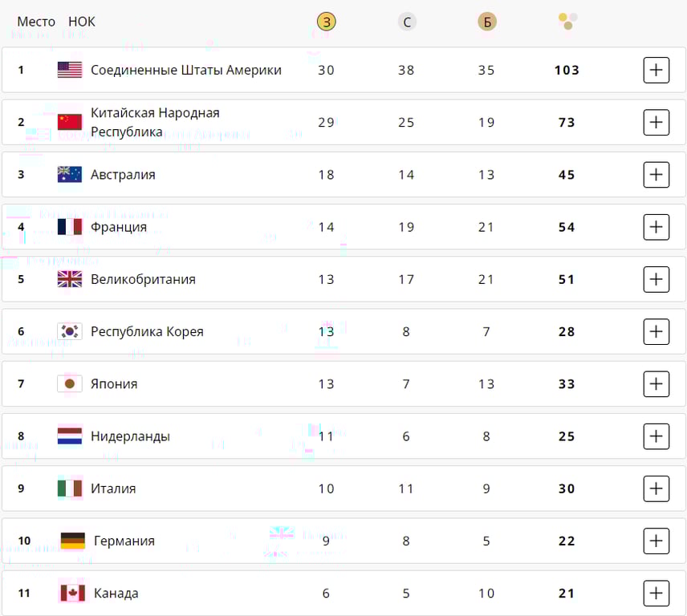This screenshot has width=687, height=616.
Task: Click the United States flag icon
Action: click(x=70, y=70)
